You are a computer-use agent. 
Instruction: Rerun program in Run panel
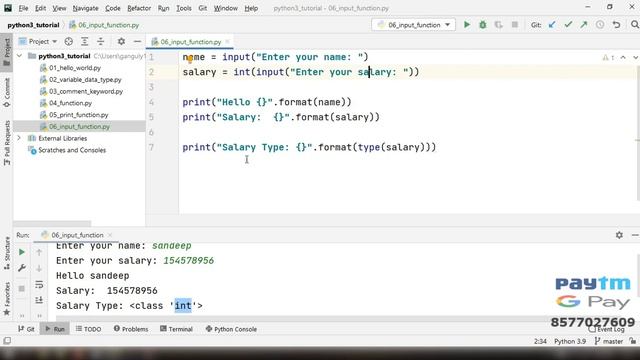22,252
